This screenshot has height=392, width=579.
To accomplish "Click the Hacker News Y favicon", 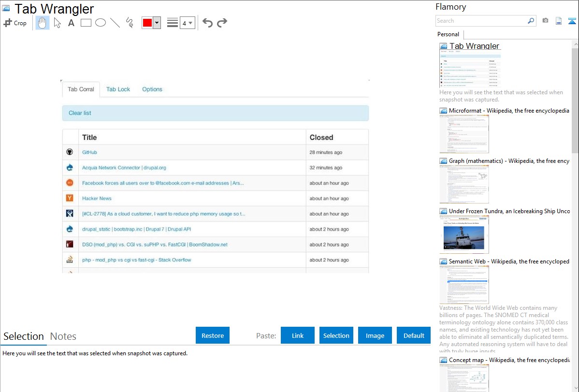I will click(x=70, y=198).
